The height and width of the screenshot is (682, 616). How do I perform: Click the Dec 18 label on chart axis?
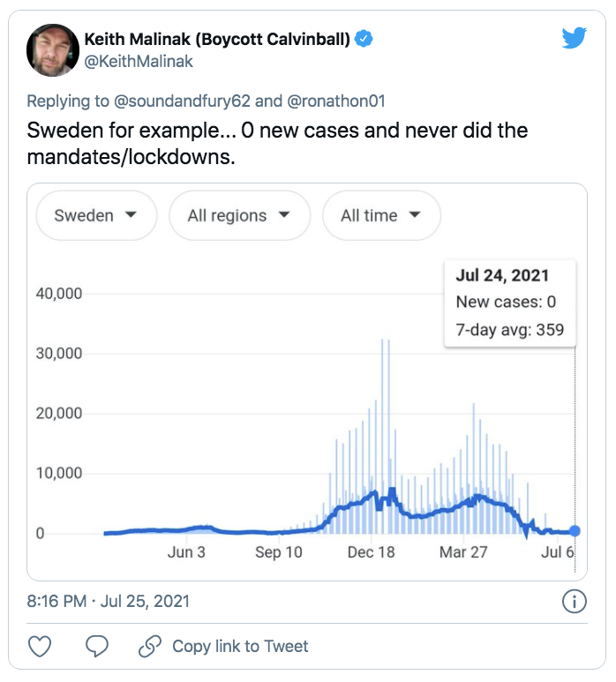(371, 552)
